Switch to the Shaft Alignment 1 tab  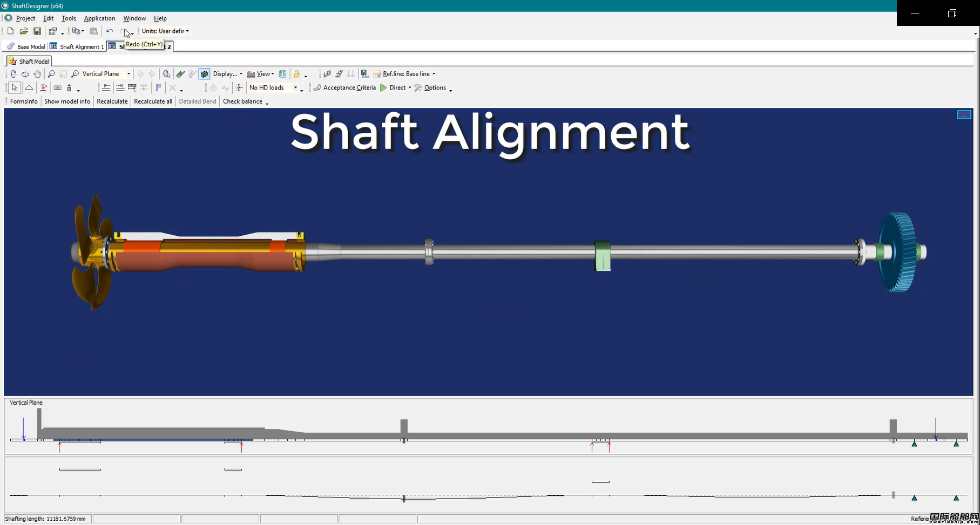tap(77, 47)
